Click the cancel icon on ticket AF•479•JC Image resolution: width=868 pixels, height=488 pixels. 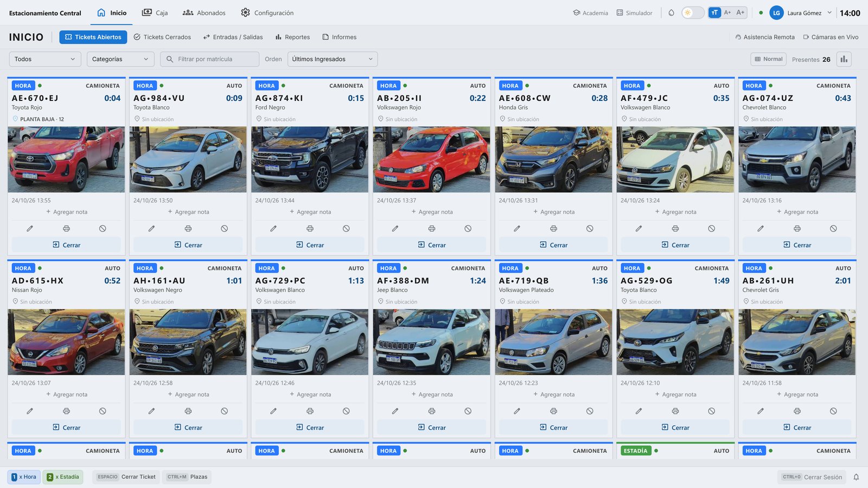pos(712,229)
